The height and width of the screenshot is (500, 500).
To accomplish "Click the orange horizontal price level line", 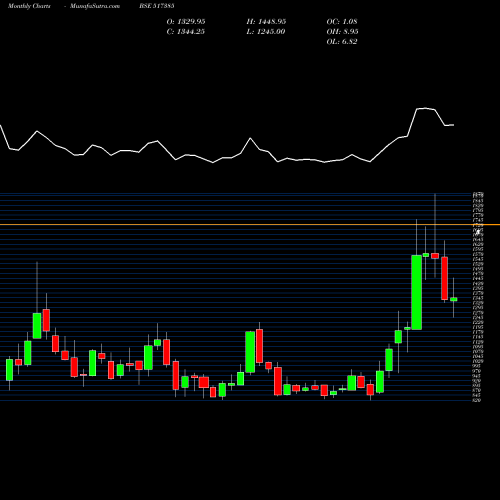I will (x=250, y=225).
